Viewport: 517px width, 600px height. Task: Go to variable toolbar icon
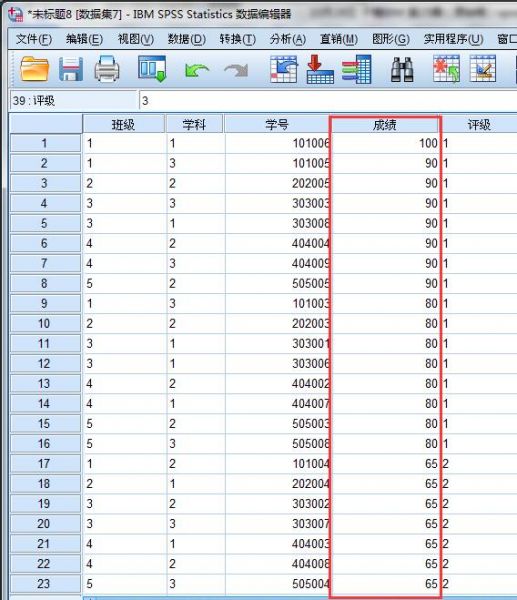click(320, 69)
